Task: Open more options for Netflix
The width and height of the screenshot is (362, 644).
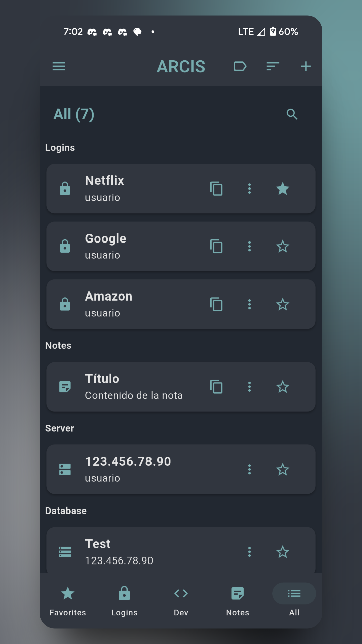Action: click(249, 189)
